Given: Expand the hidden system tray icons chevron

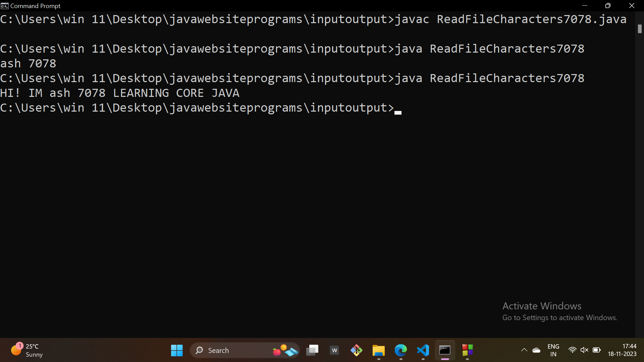Looking at the screenshot, I should (524, 350).
